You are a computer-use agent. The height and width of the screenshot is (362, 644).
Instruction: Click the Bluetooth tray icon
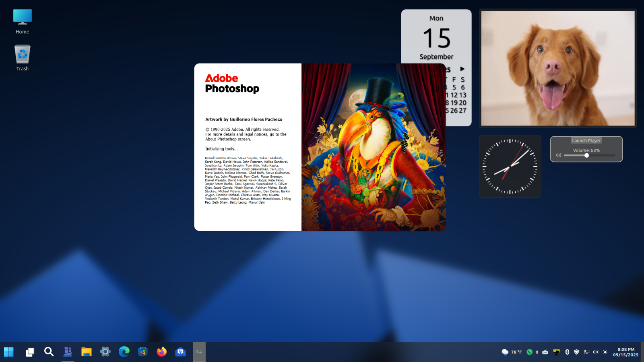[x=567, y=352]
